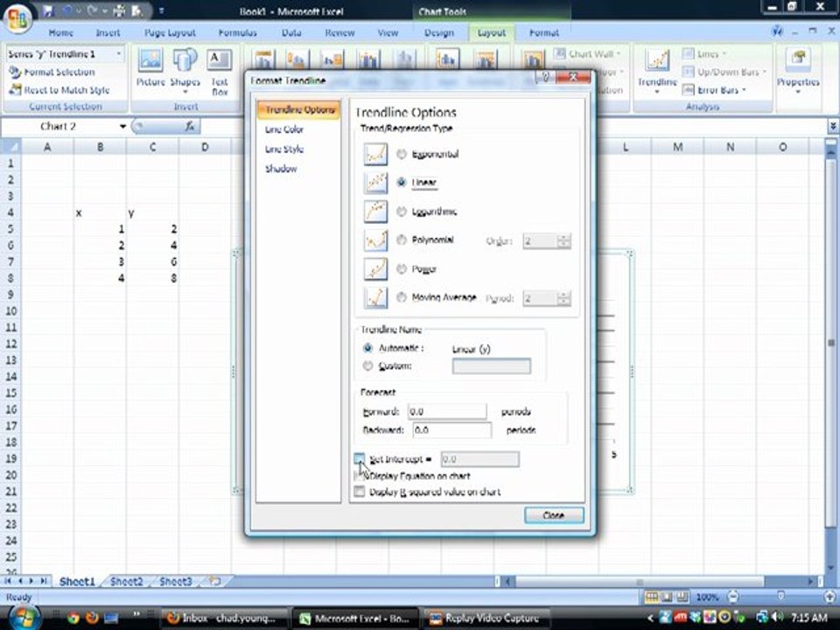Switch to Sheet2 worksheet tab
840x630 pixels.
[126, 582]
